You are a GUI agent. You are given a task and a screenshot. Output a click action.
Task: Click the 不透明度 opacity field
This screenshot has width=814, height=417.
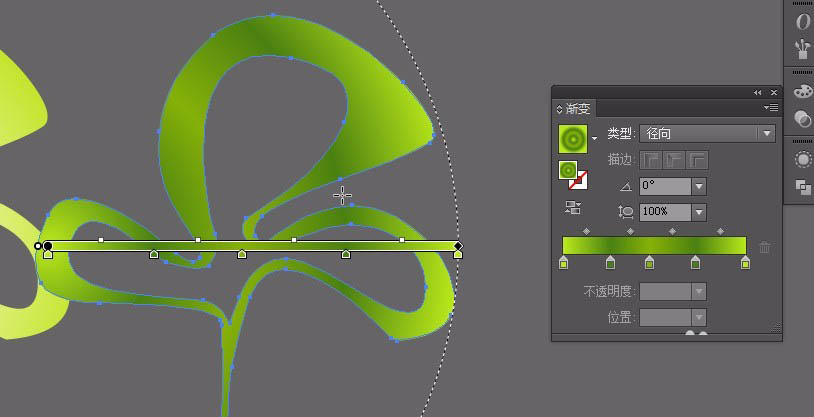coord(665,291)
